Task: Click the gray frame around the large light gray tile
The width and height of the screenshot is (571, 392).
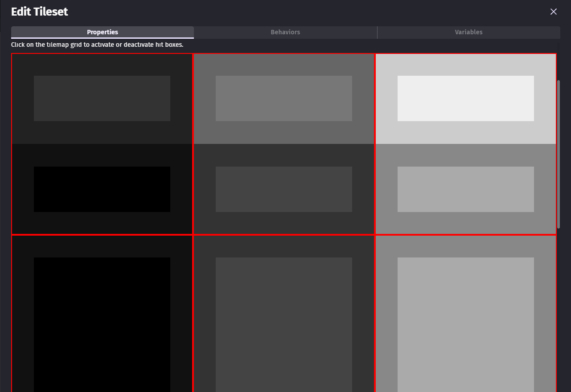Action: (x=465, y=246)
